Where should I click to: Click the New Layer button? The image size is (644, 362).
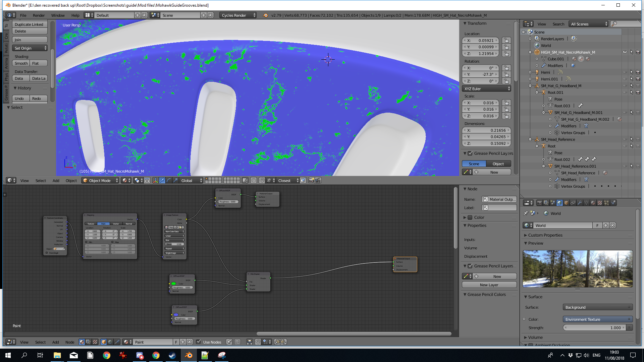click(489, 285)
